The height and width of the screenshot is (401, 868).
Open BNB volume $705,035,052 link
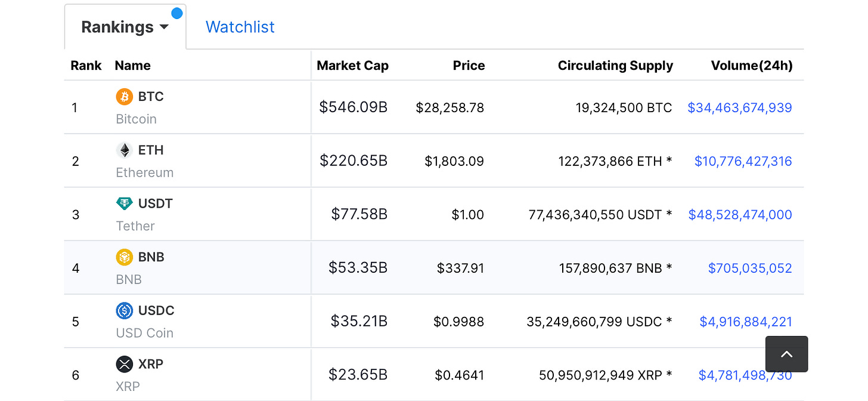tap(749, 269)
